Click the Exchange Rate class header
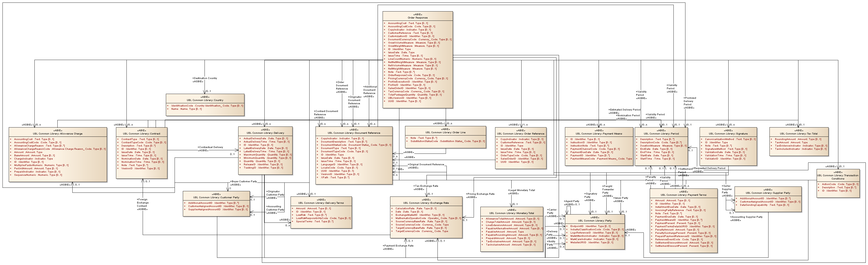The width and height of the screenshot is (868, 265). click(x=426, y=203)
